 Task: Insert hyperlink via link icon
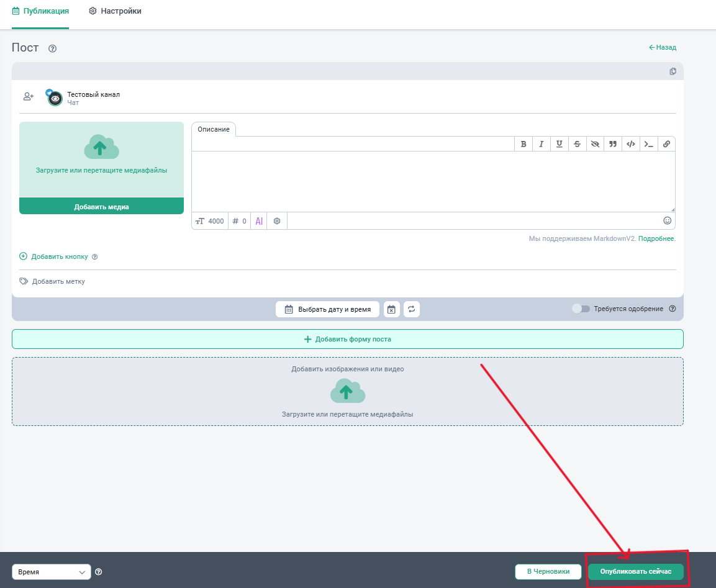[x=666, y=144]
